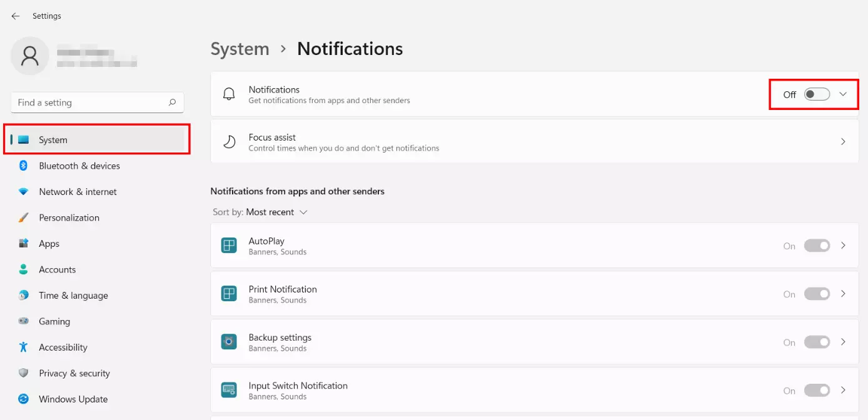Click the Backup settings app icon
Viewport: 868px width, 420px height.
(229, 342)
